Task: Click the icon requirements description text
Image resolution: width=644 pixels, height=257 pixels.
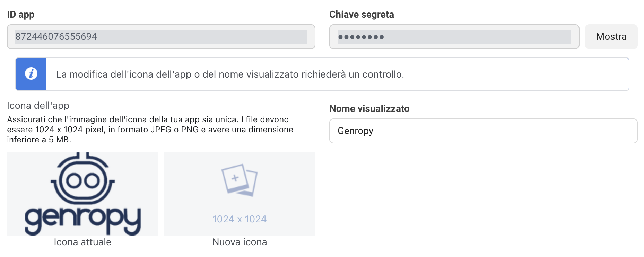Action: [x=150, y=130]
